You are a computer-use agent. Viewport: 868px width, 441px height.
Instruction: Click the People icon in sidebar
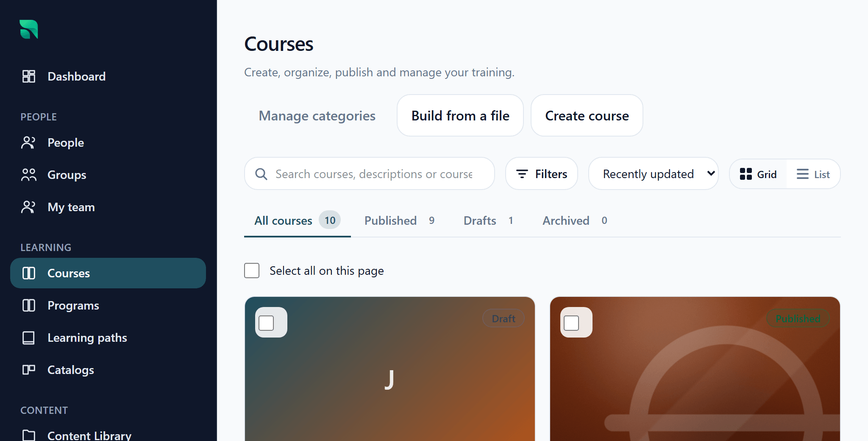click(x=29, y=142)
